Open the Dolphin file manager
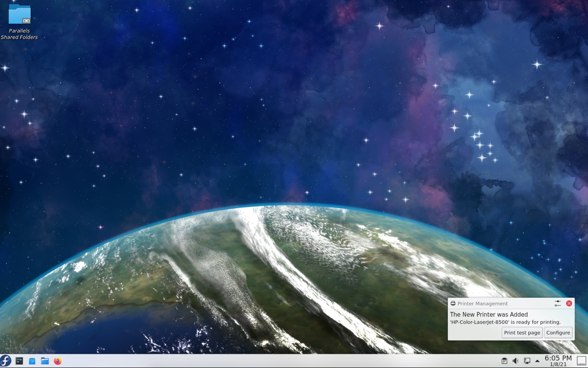Screen dimensions: 588x368 (x=44, y=361)
